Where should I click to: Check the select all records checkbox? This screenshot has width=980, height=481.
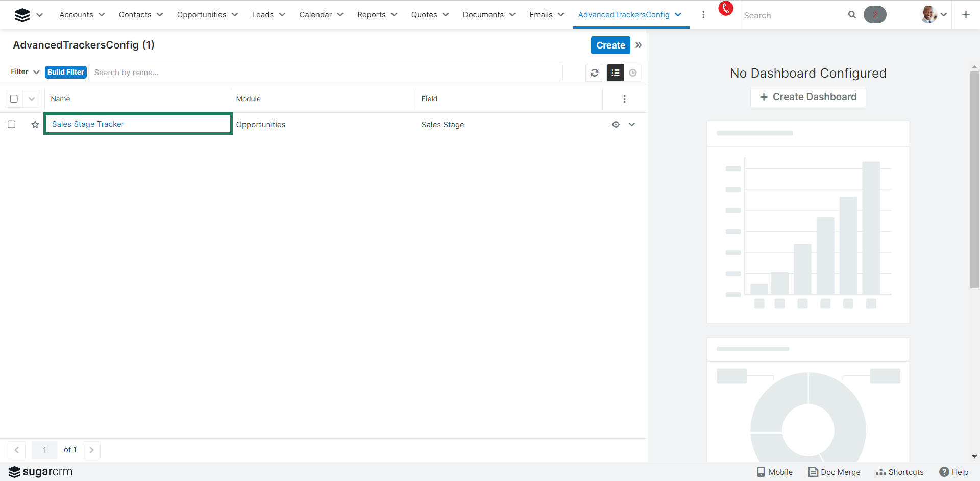14,99
